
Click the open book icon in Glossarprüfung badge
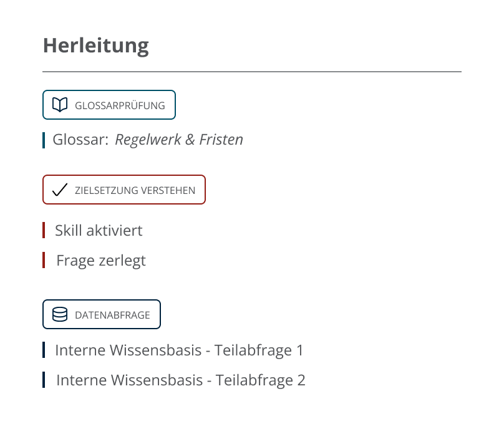[60, 105]
